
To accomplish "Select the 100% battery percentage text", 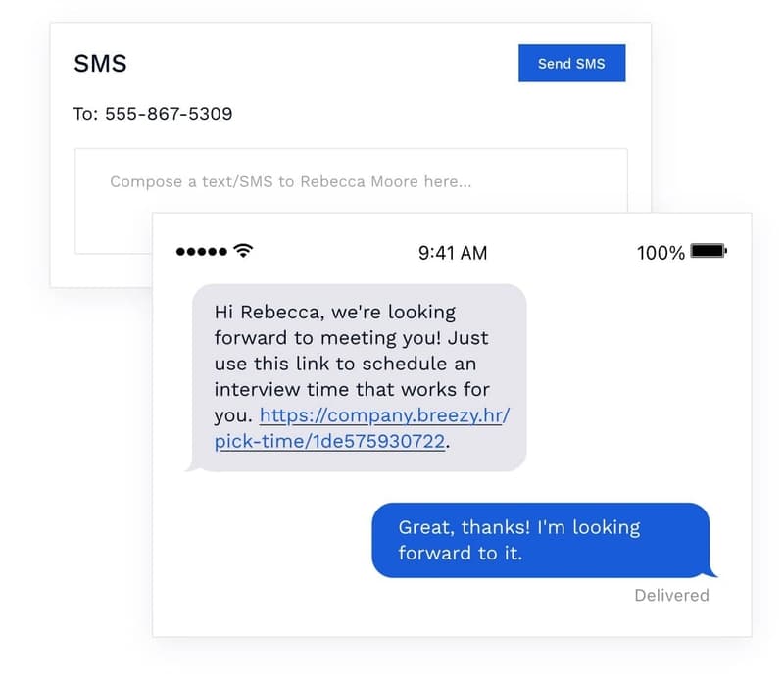I will tap(661, 253).
